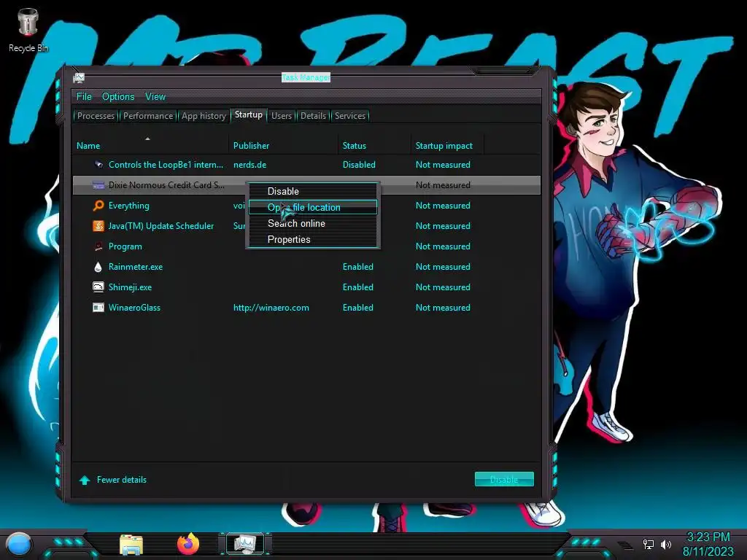
Task: Open the network tray icon
Action: click(649, 544)
